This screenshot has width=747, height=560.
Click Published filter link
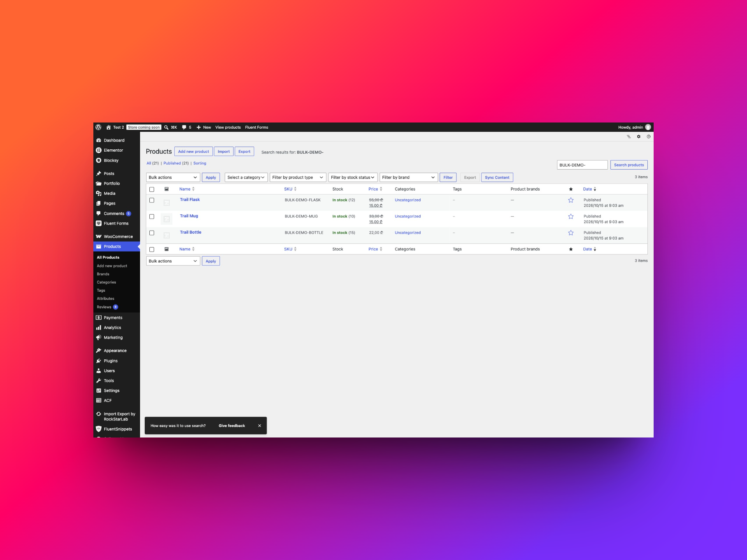click(x=172, y=163)
